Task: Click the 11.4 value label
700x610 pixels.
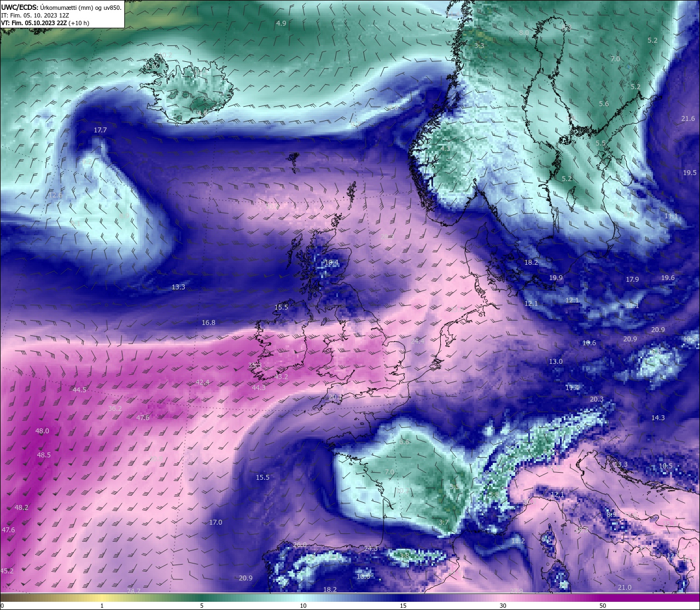Action: point(572,388)
